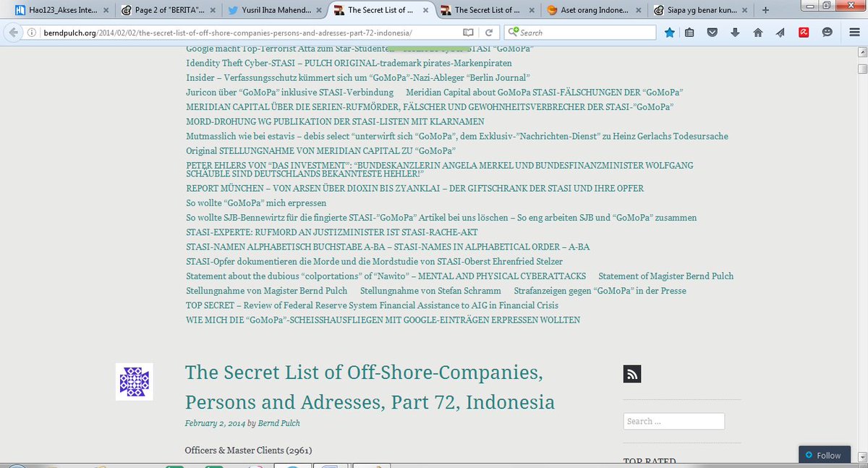The height and width of the screenshot is (468, 868).
Task: Close the Yusril Ihza Mahendra tab
Action: pos(318,11)
